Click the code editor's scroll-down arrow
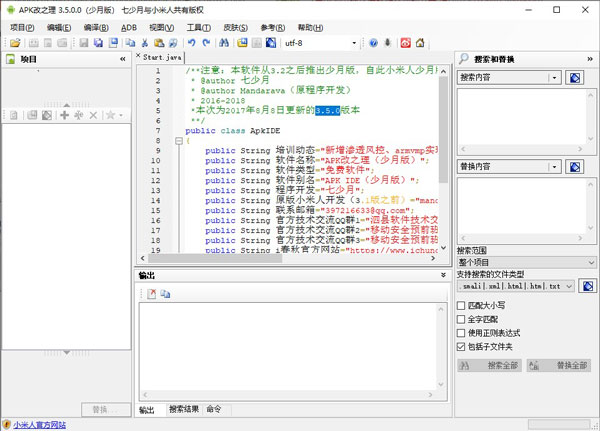Image resolution: width=600 pixels, height=431 pixels. [443, 248]
